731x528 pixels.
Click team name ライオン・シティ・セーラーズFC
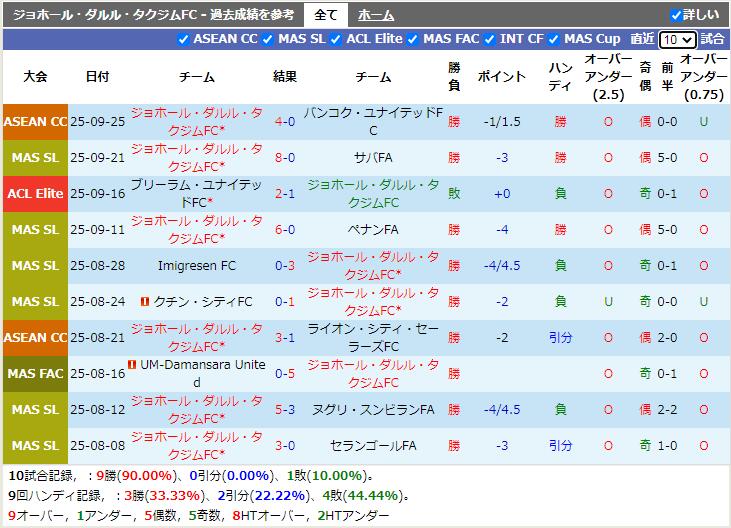[x=373, y=337]
